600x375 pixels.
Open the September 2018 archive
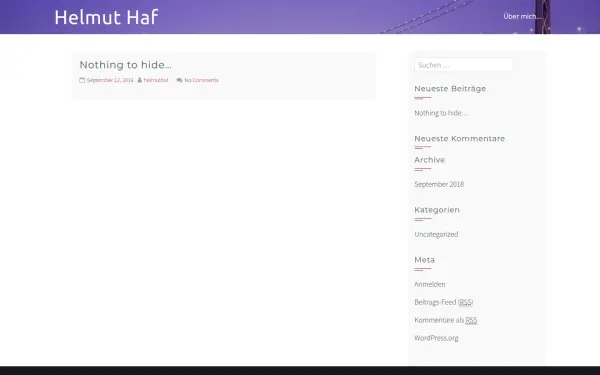click(x=439, y=184)
